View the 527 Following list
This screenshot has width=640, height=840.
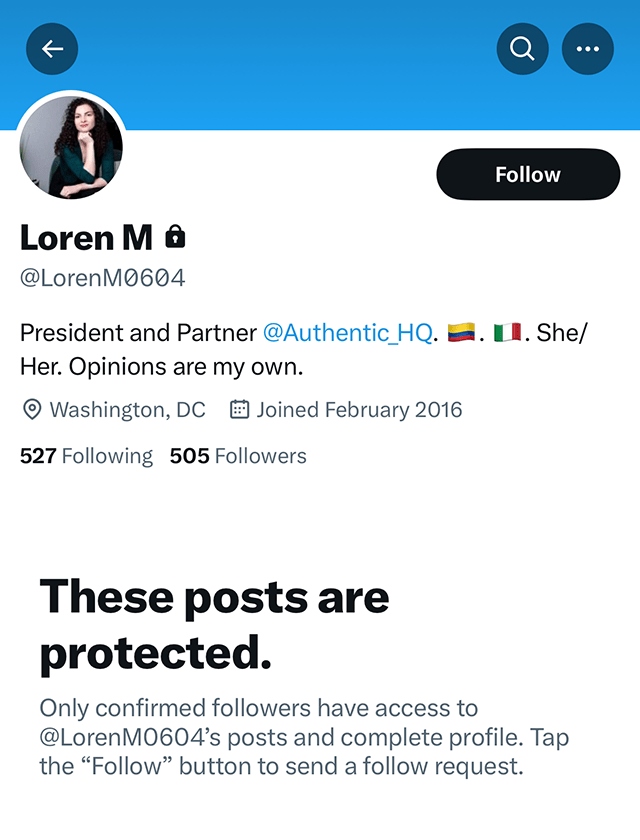point(86,455)
